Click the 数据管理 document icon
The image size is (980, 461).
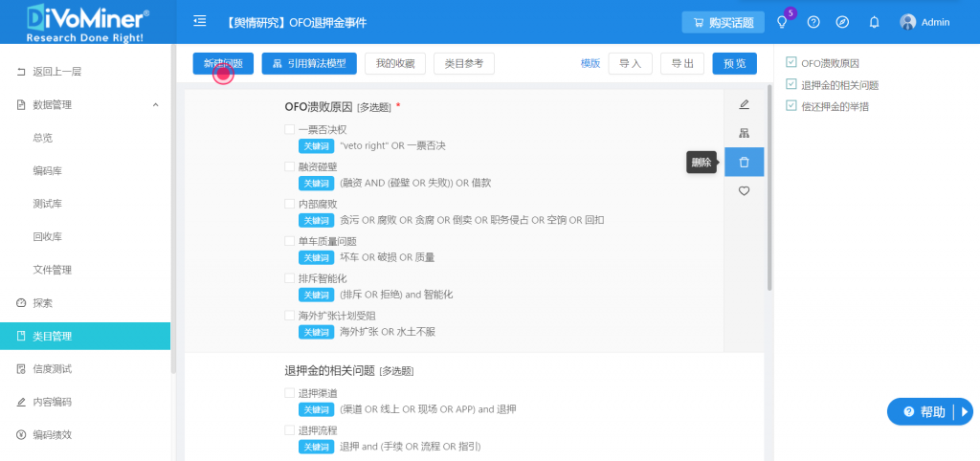pyautogui.click(x=21, y=105)
